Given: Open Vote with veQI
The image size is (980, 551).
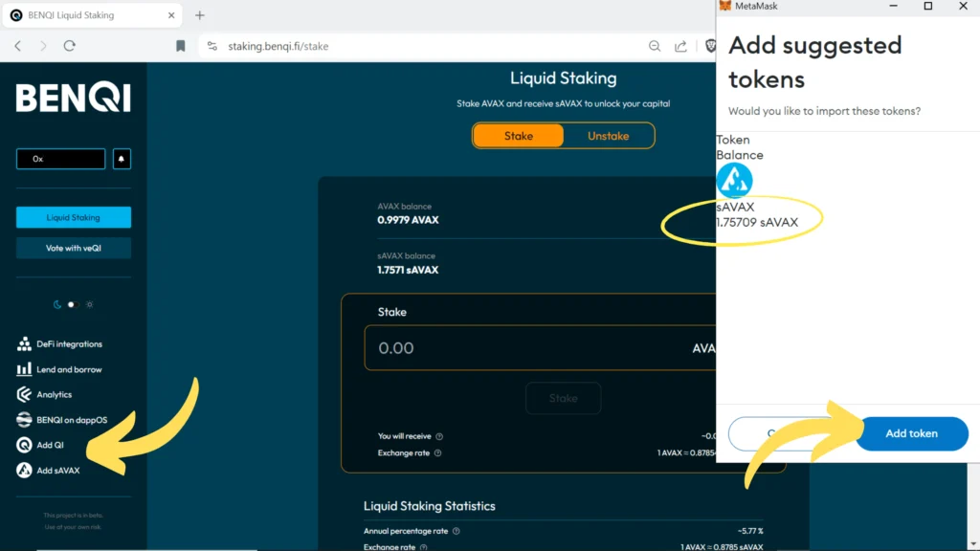Looking at the screenshot, I should [74, 249].
